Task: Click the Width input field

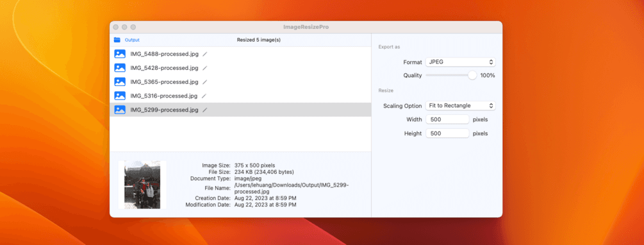Action: click(x=447, y=119)
